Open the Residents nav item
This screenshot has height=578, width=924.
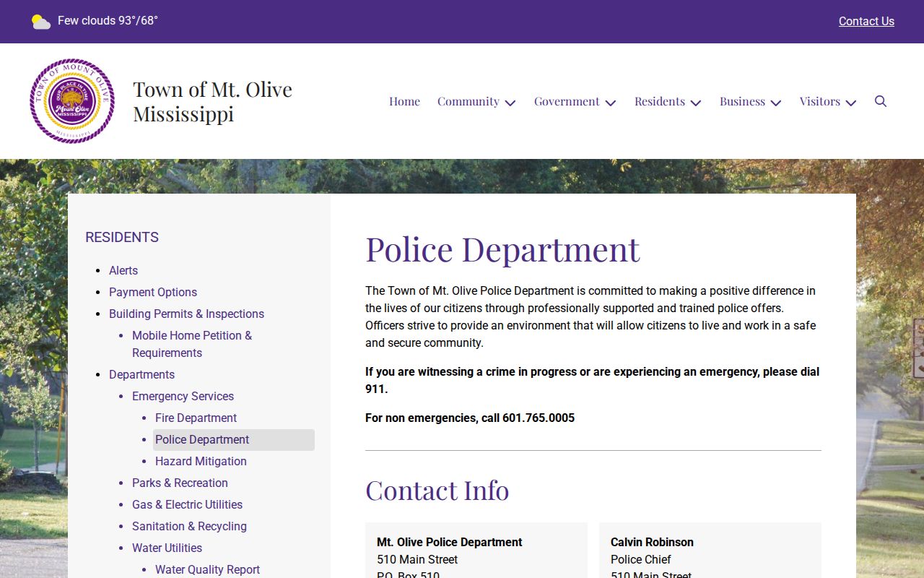click(x=660, y=101)
